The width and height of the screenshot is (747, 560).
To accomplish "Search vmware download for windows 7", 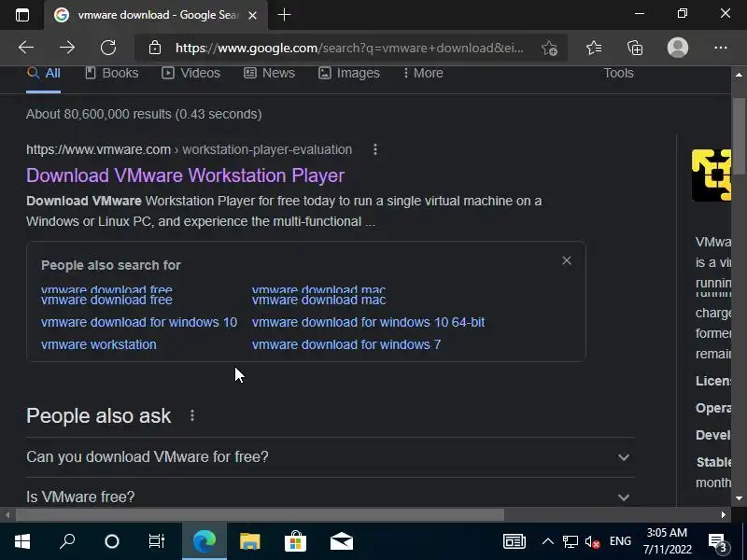I will (x=346, y=344).
